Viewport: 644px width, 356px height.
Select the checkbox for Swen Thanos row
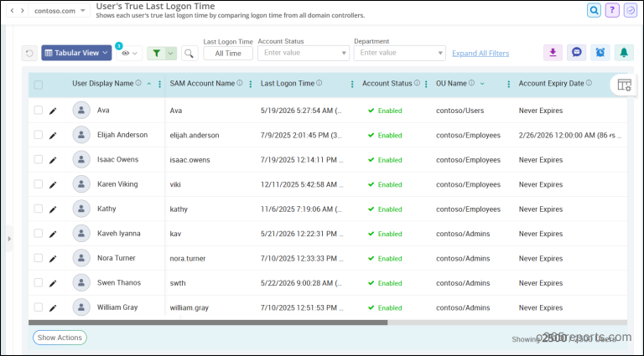click(39, 282)
